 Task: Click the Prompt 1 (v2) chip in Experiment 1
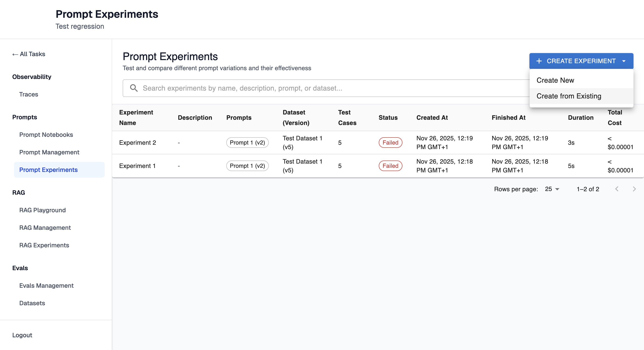pos(247,166)
